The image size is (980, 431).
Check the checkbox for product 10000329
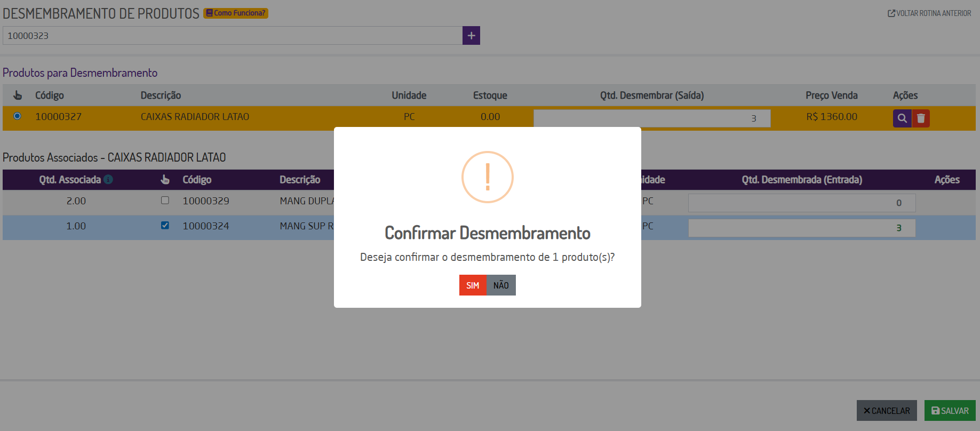[165, 201]
